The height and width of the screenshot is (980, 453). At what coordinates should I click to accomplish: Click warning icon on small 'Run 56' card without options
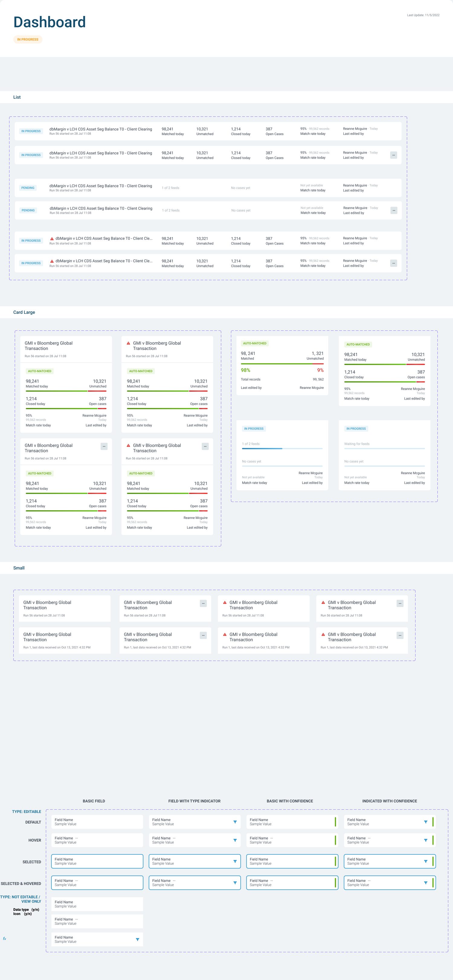tap(225, 602)
